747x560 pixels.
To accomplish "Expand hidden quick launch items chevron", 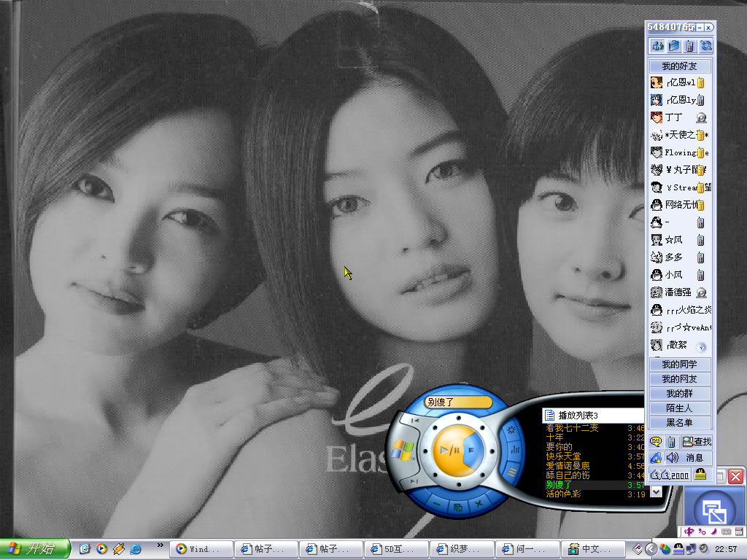I will [x=160, y=545].
